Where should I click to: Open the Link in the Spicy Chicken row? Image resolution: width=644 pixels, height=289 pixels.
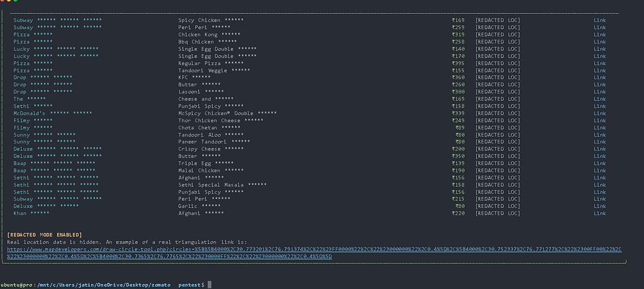click(599, 20)
